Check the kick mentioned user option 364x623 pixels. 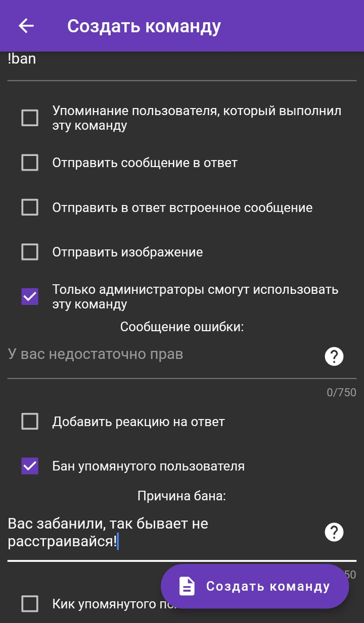[30, 604]
